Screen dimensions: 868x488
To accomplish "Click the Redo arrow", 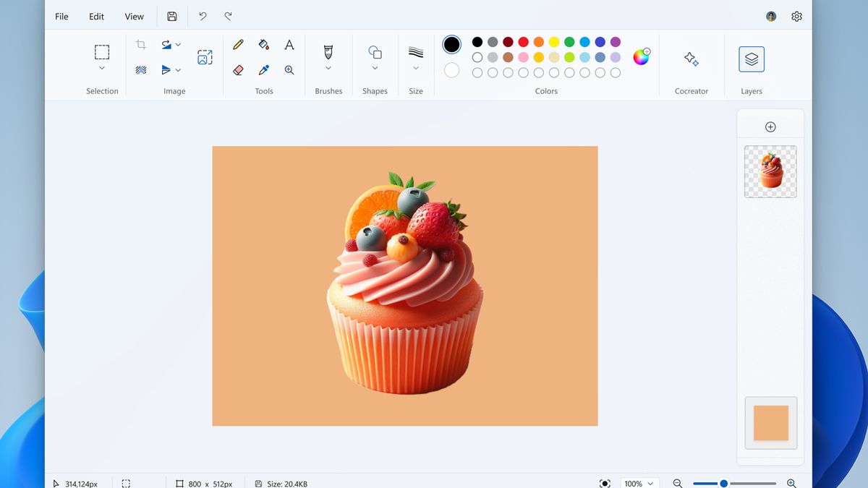I will coord(229,16).
